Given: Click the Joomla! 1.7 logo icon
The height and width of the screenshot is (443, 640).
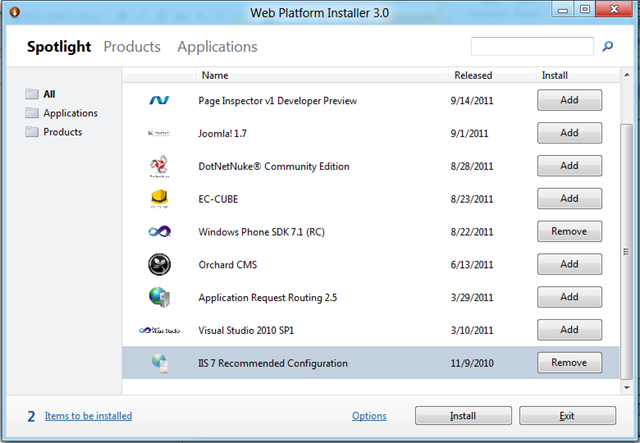Looking at the screenshot, I should point(159,133).
